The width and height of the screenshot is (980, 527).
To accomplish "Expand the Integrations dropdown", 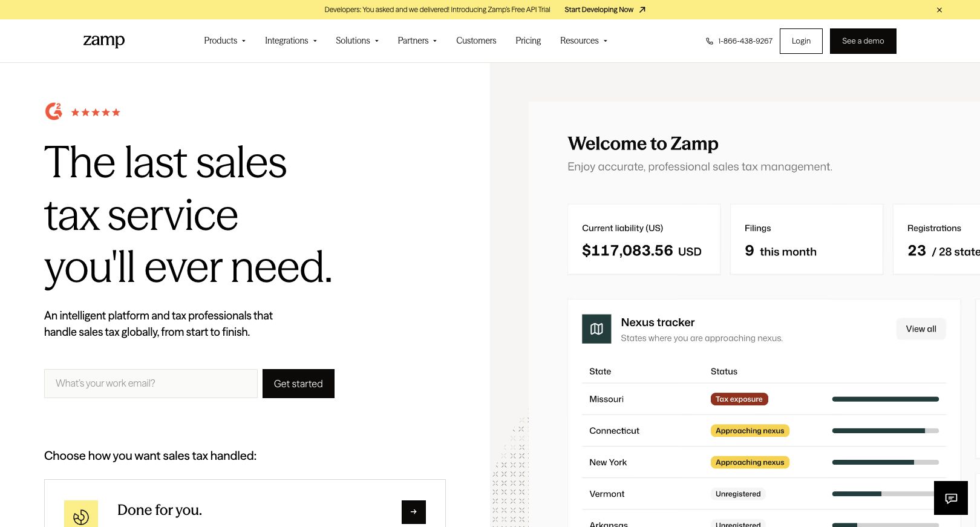I will 291,41.
